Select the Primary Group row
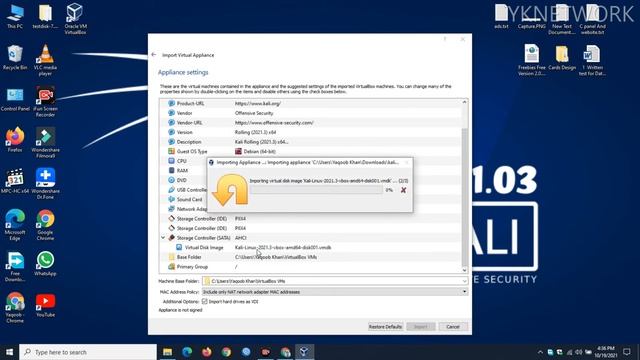Viewport: 640px width, 360px height. pos(310,267)
